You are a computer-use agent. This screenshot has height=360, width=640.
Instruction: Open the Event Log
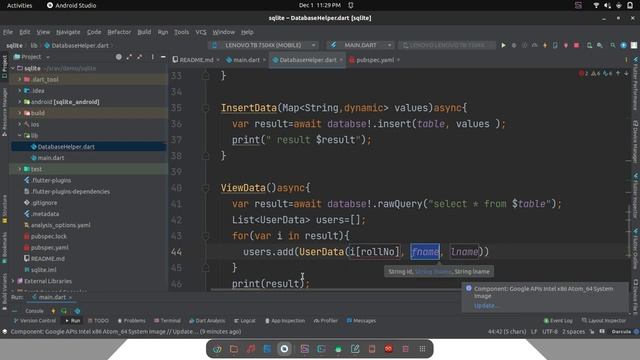point(558,321)
